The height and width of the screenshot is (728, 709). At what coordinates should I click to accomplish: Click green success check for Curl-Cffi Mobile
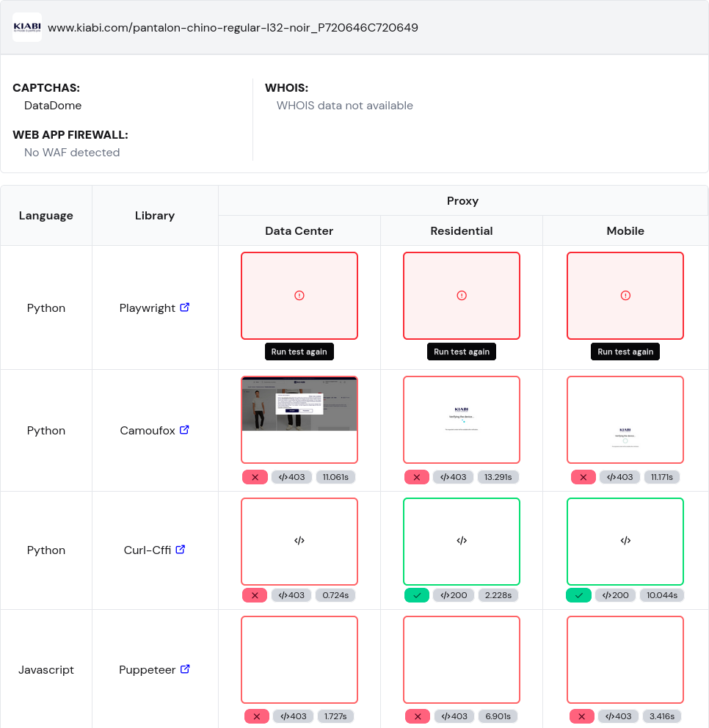578,595
